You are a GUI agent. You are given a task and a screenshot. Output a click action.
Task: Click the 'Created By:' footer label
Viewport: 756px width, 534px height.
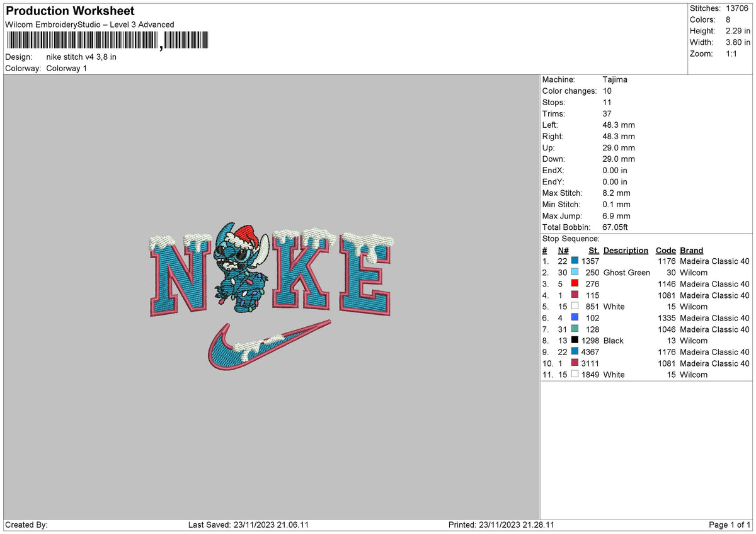click(x=26, y=525)
